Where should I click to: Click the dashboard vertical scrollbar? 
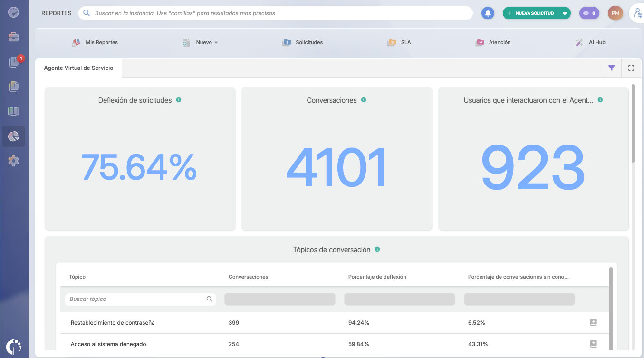633,124
